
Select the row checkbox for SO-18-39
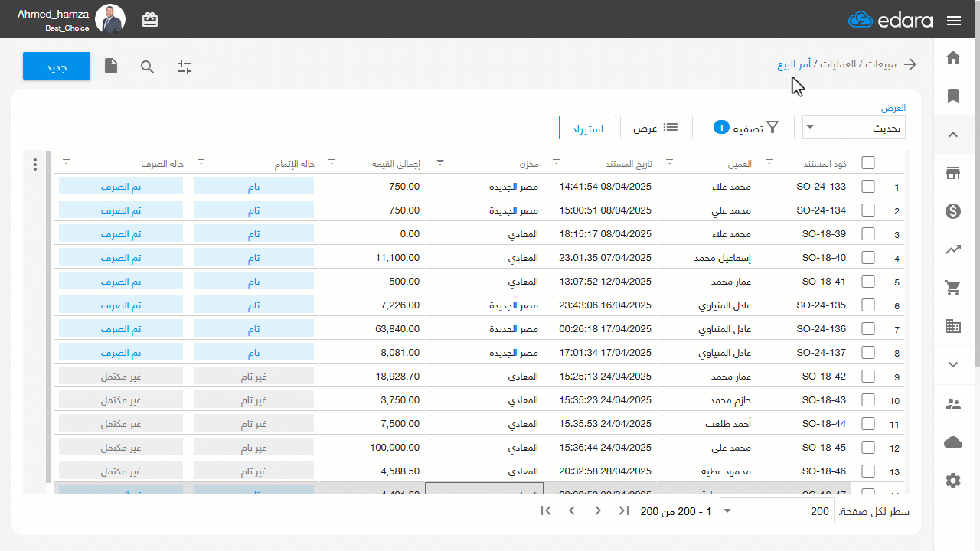pyautogui.click(x=868, y=233)
